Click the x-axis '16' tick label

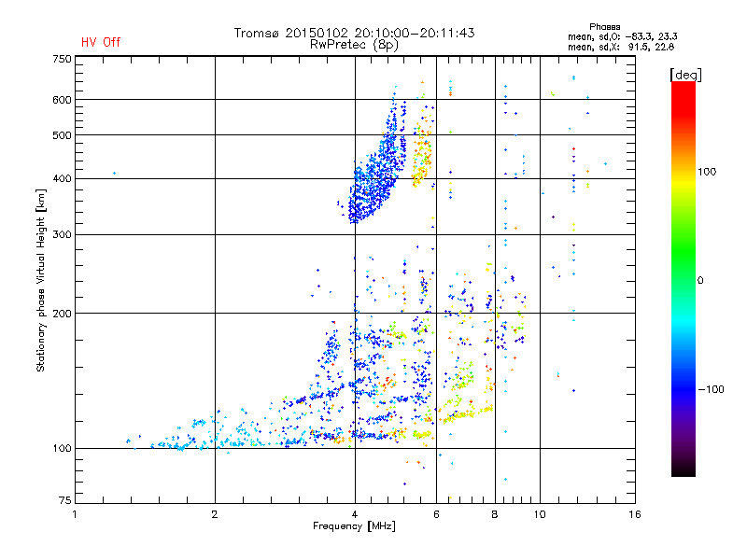tap(635, 514)
